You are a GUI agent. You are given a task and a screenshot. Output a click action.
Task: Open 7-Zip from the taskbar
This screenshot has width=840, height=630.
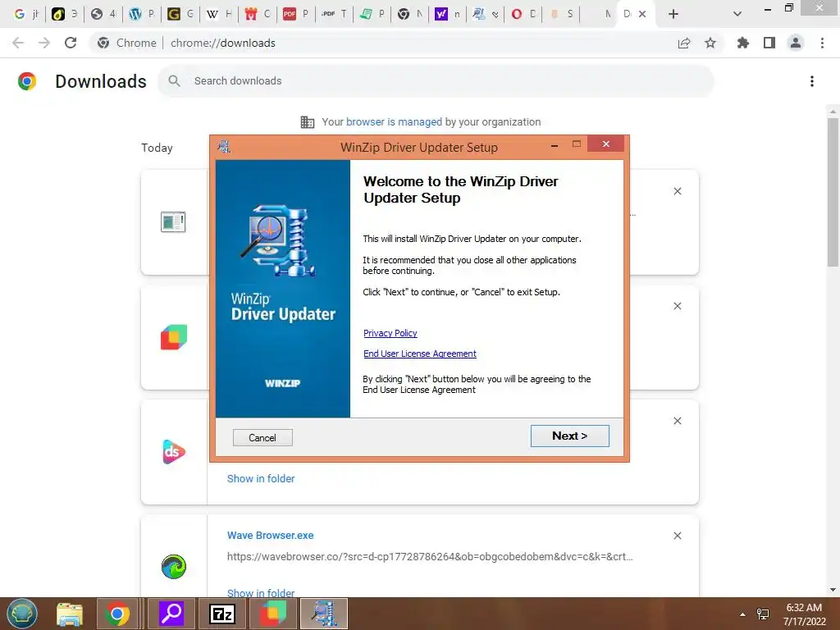pos(222,614)
